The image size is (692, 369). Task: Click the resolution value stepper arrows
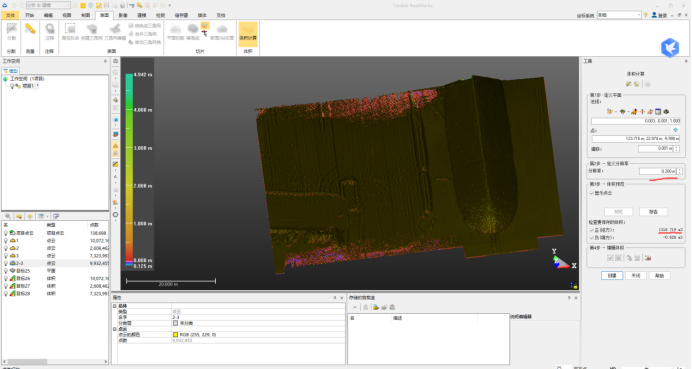point(680,171)
